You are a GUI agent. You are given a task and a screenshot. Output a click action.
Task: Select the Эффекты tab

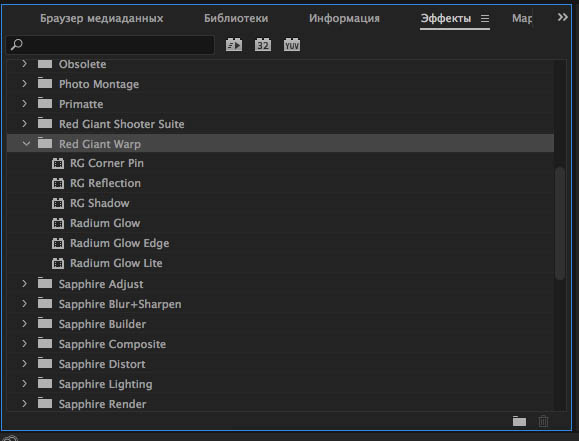446,18
